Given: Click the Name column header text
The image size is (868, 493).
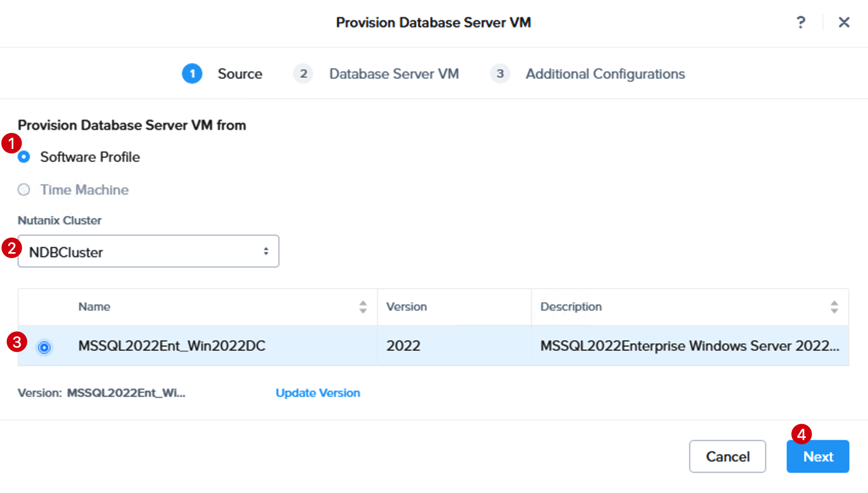Looking at the screenshot, I should [x=94, y=307].
